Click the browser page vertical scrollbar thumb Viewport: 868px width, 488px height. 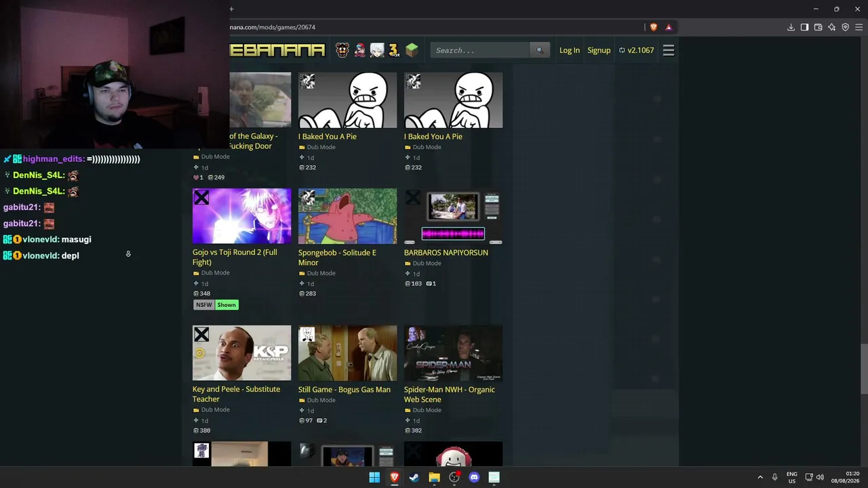(864, 369)
